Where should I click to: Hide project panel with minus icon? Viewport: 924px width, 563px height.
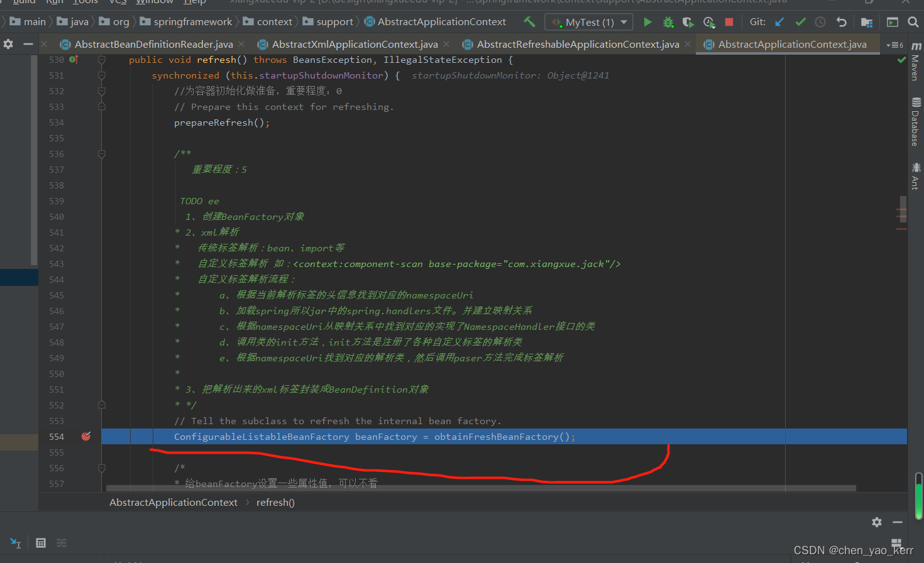(x=28, y=44)
